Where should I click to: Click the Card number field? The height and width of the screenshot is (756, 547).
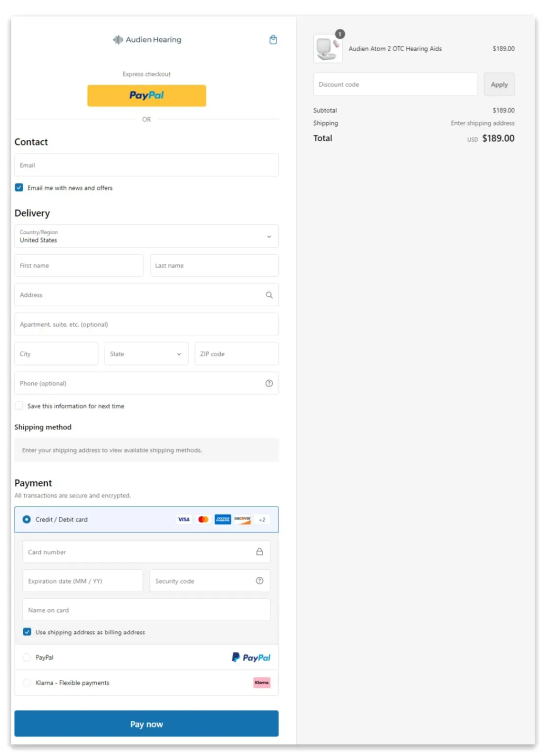[146, 552]
